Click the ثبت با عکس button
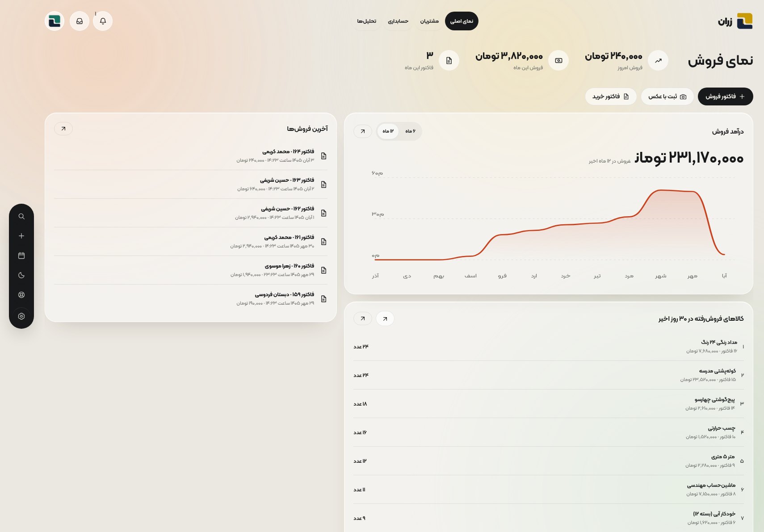This screenshot has width=764, height=532. pos(667,96)
